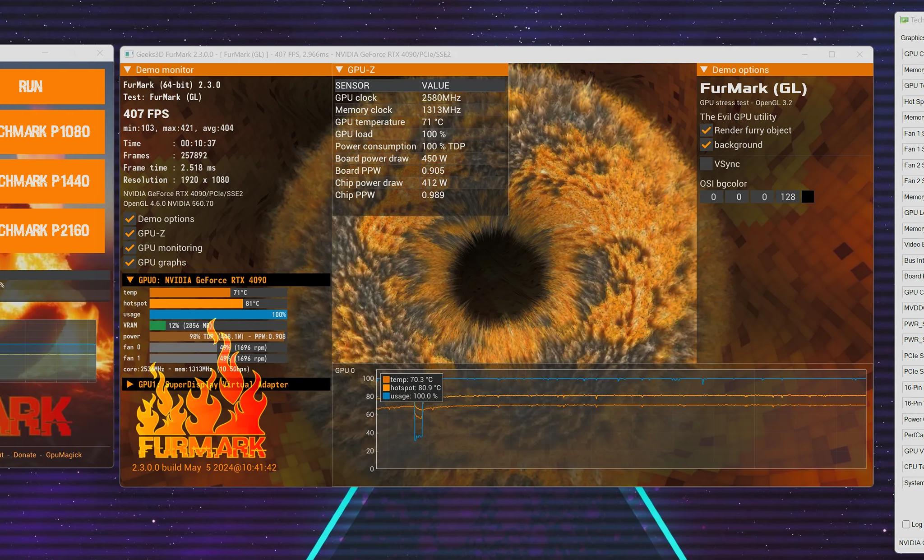Click the FurMark window title bar icon
The height and width of the screenshot is (560, 924).
click(129, 54)
